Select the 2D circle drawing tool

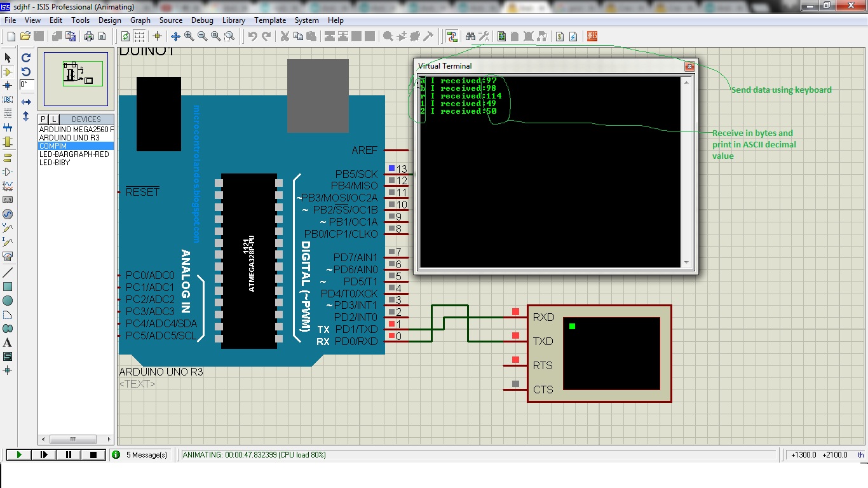pos(8,301)
